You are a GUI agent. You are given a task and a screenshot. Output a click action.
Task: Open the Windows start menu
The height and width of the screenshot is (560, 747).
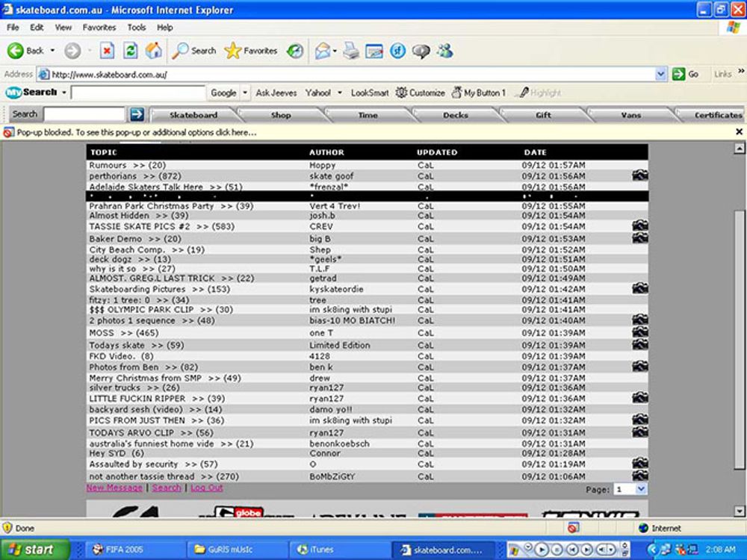click(34, 550)
